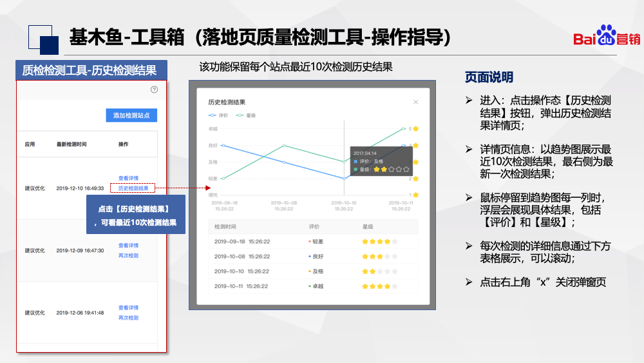Viewport: 644px width, 363px height.
Task: Open 查看详情 for the 2019-12-10 row
Action: point(128,178)
